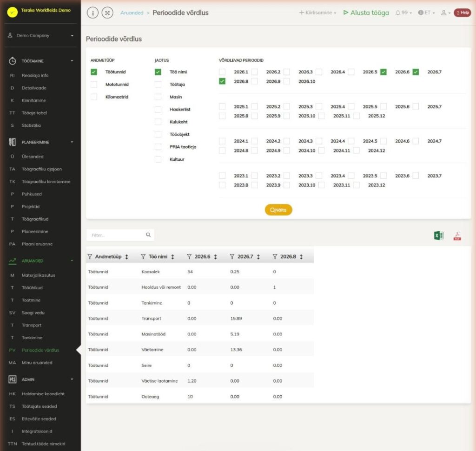Click the search magnifier in filter box
Viewport: 476px width, 451px height.
pyautogui.click(x=148, y=235)
